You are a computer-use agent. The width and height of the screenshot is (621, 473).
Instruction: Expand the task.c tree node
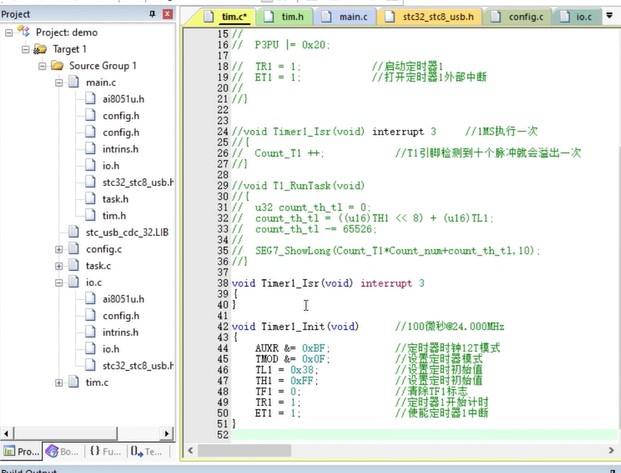tap(60, 266)
